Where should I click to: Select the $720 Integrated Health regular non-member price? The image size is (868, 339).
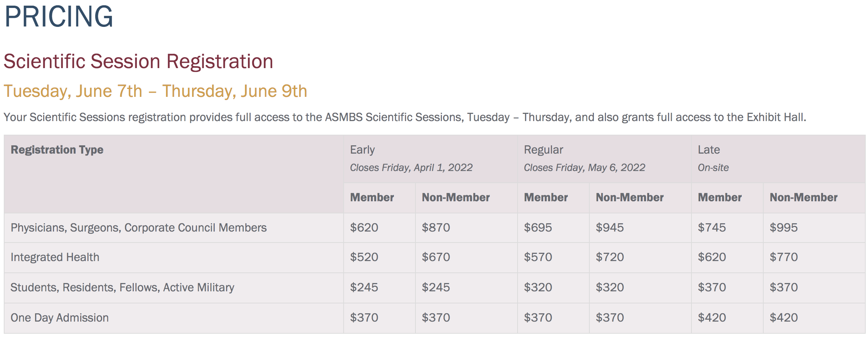(x=610, y=257)
